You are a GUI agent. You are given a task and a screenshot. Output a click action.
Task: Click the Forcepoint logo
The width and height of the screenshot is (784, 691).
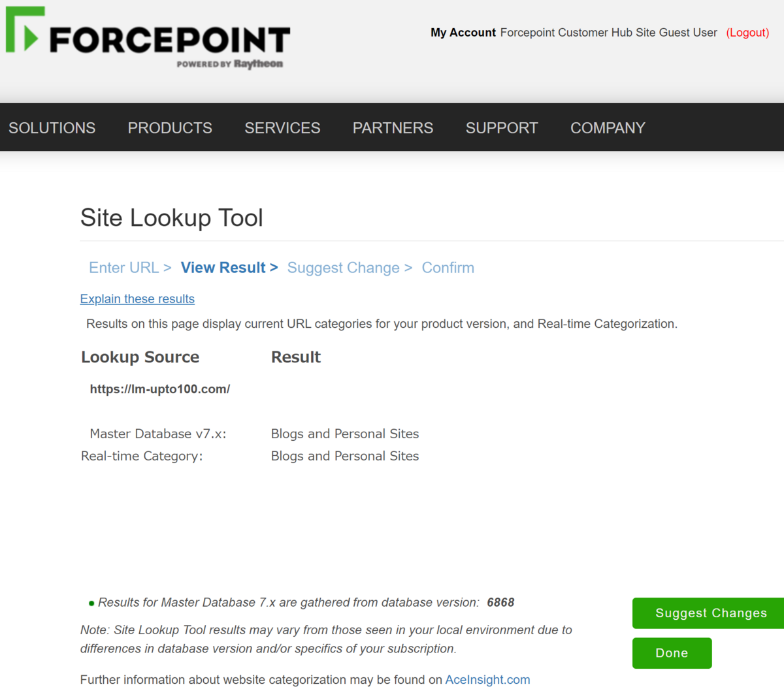(148, 39)
